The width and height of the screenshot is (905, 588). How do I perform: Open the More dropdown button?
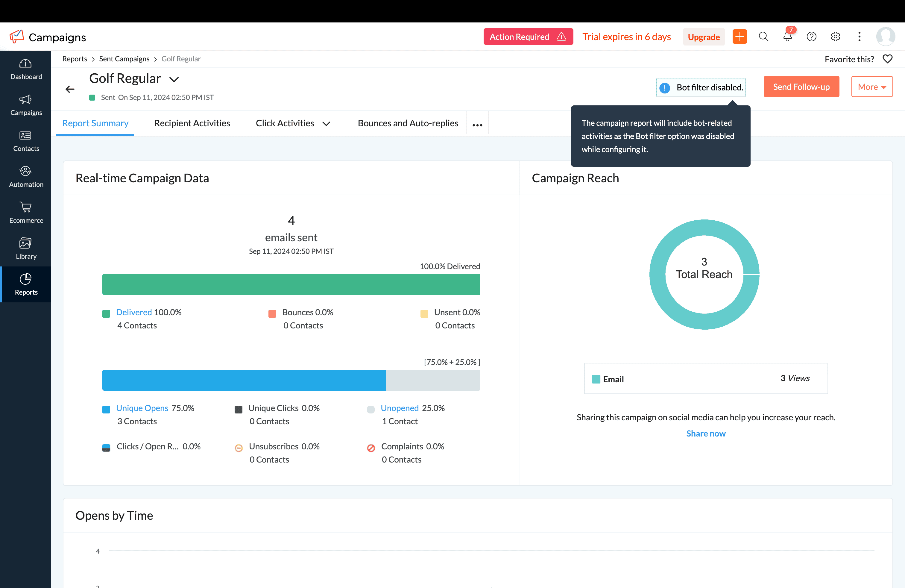tap(871, 87)
